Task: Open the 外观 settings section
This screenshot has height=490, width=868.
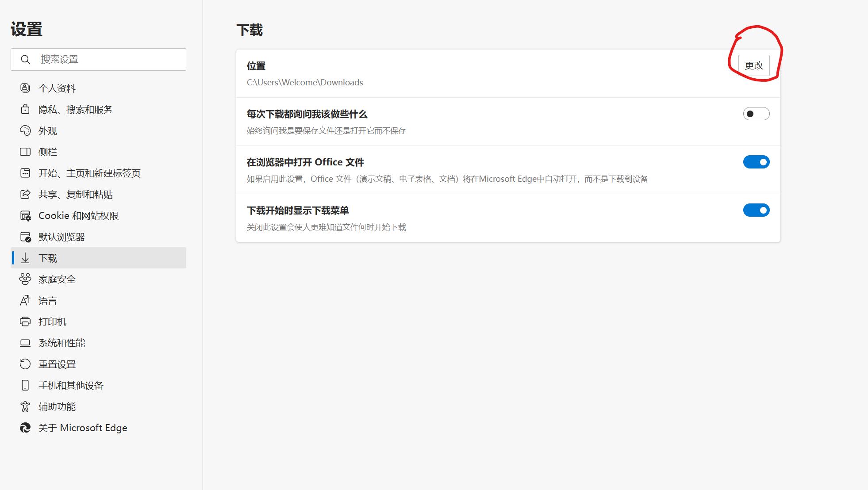Action: [98, 130]
